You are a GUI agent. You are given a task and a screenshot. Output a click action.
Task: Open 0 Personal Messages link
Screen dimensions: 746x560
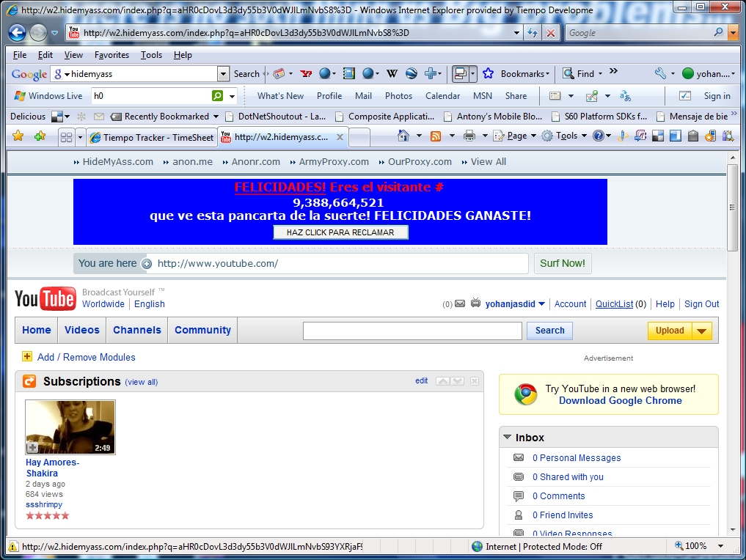tap(577, 458)
